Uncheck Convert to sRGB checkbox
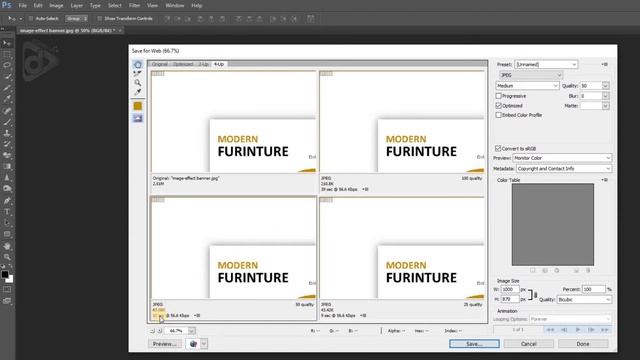This screenshot has width=640, height=360. [498, 148]
